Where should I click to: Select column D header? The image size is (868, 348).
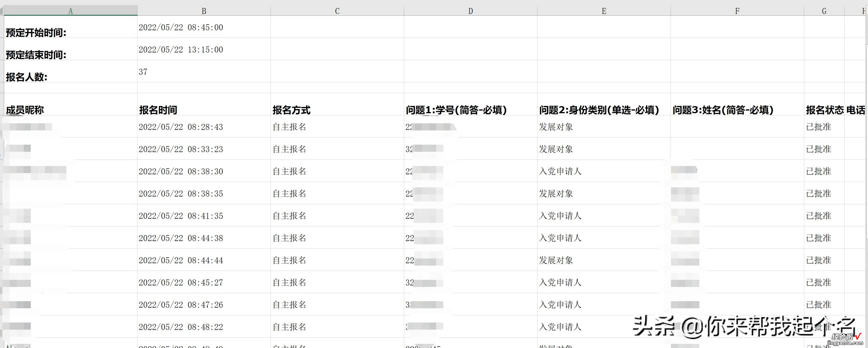[471, 11]
